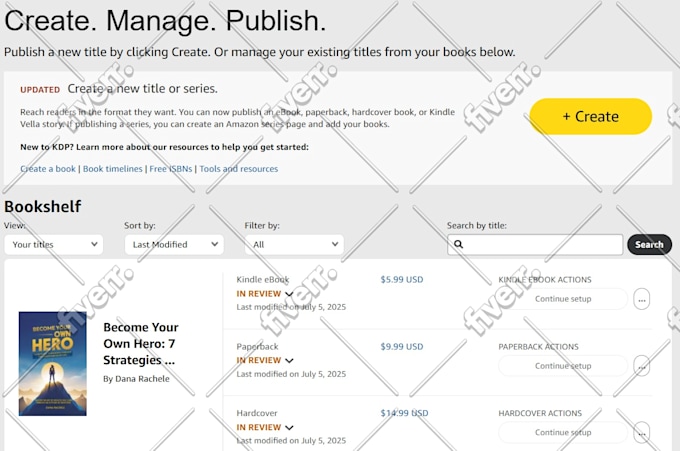680x451 pixels.
Task: Click the yellow + Create button
Action: 590,116
